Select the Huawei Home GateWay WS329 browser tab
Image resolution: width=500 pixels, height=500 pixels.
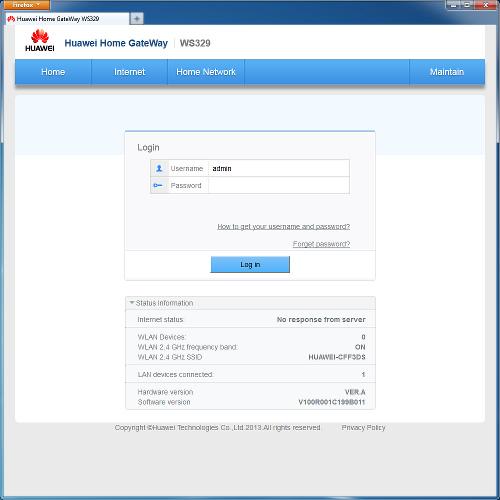click(66, 19)
